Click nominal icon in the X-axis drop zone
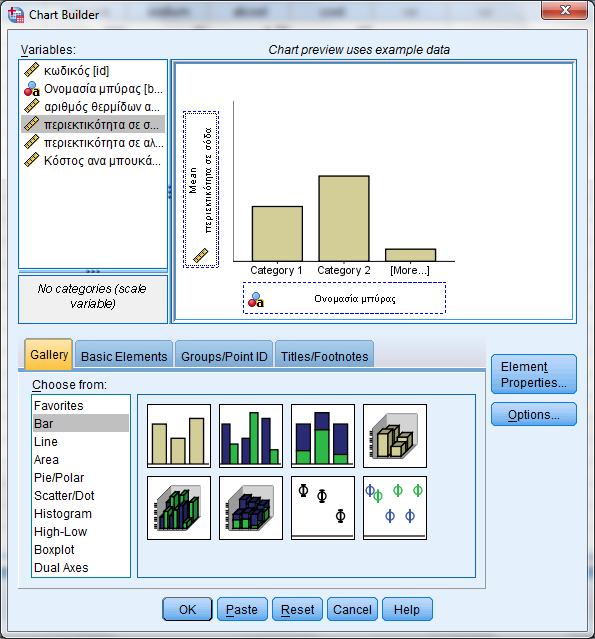The width and height of the screenshot is (595, 639). [256, 300]
